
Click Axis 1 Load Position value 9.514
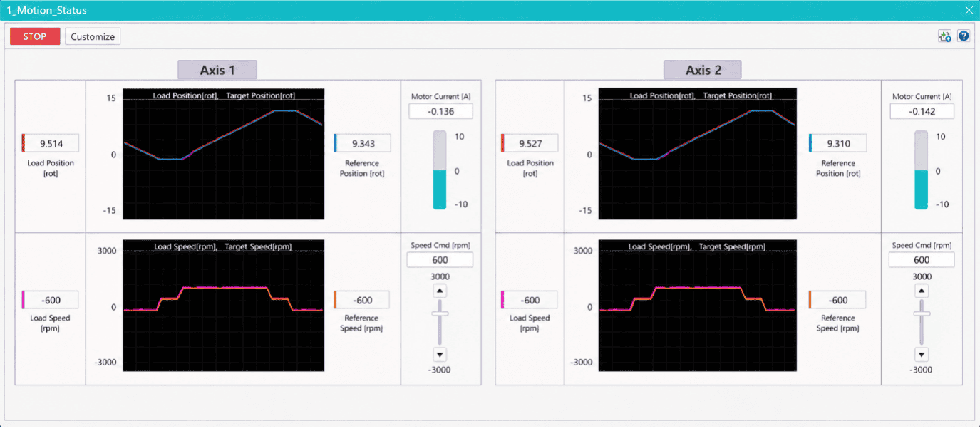pyautogui.click(x=51, y=143)
